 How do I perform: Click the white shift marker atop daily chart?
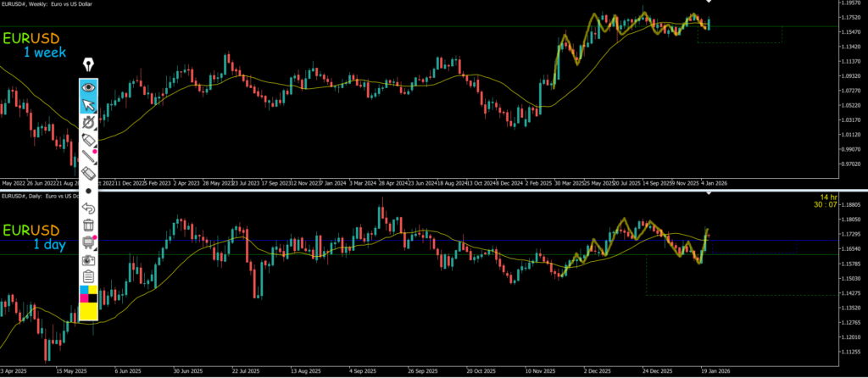point(709,194)
